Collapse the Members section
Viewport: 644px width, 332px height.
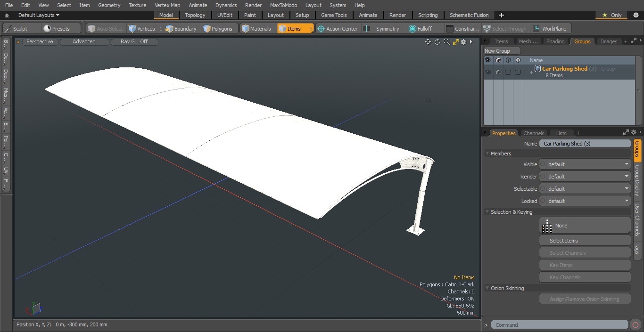(x=487, y=154)
